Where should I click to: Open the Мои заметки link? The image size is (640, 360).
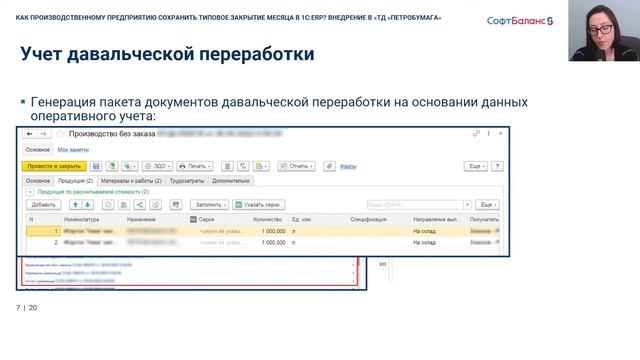[x=73, y=150]
